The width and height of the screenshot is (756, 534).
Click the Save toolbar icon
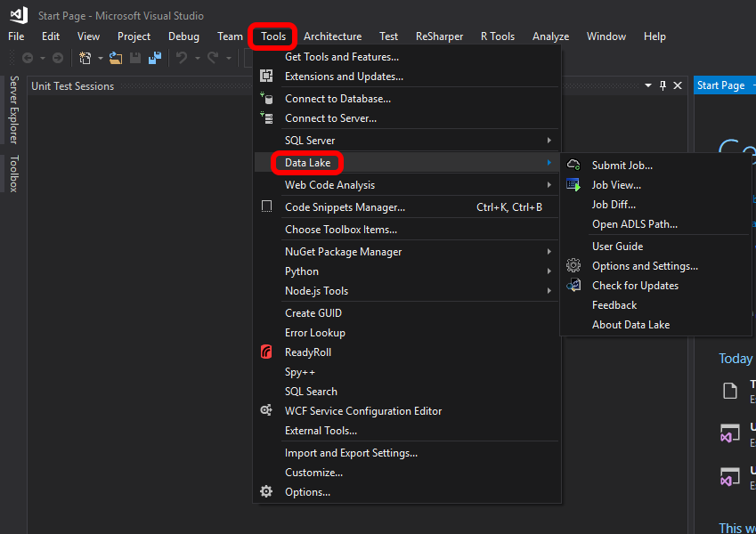(135, 59)
